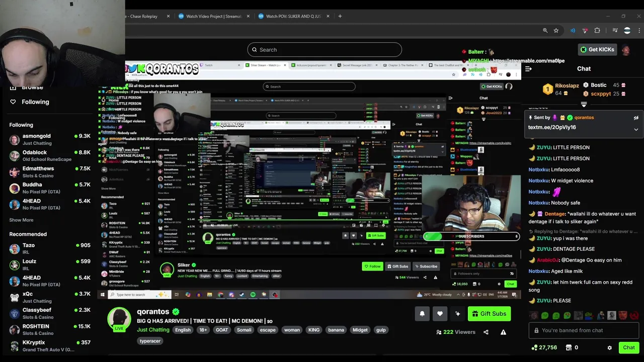Open asmongold channel in Following list
Image resolution: width=644 pixels, height=362 pixels.
tap(49, 139)
